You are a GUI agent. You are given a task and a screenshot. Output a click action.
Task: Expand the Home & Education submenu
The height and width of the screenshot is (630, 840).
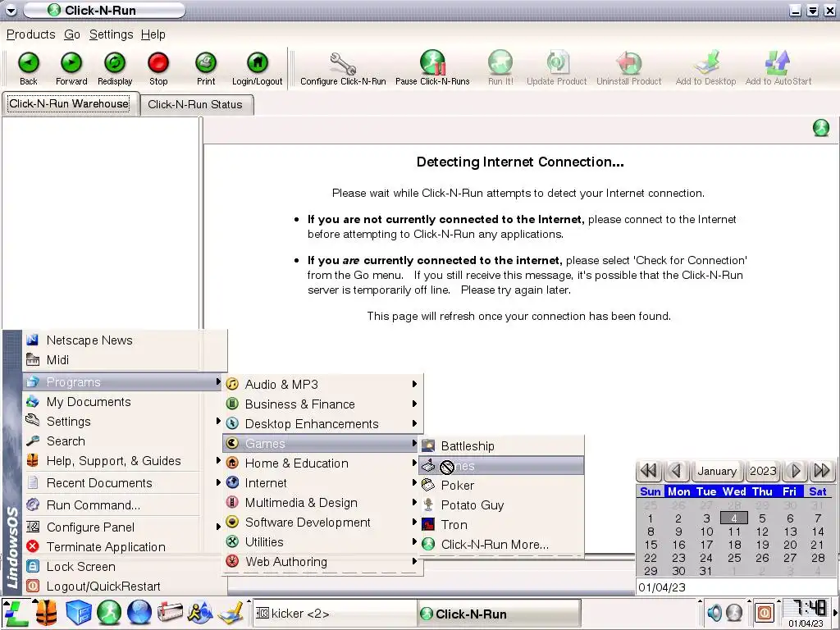point(322,463)
